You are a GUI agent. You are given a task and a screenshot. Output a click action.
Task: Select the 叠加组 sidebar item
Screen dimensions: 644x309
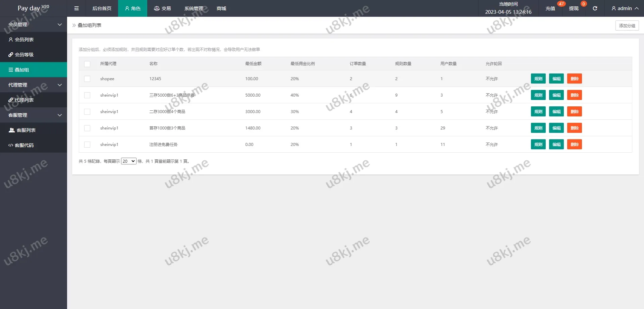tap(34, 70)
